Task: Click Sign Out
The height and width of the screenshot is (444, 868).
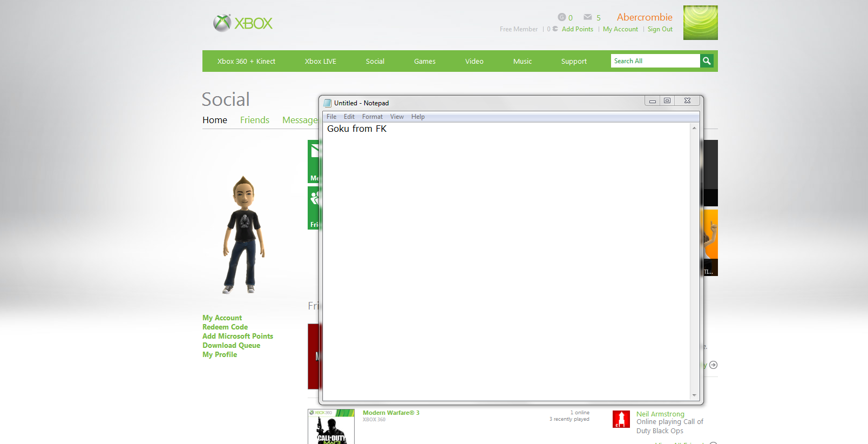Action: (x=660, y=29)
